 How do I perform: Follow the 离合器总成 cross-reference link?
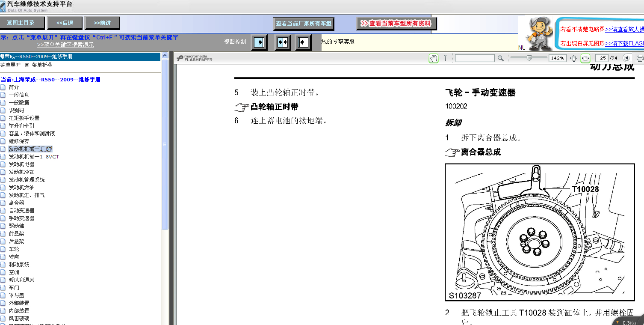[481, 152]
